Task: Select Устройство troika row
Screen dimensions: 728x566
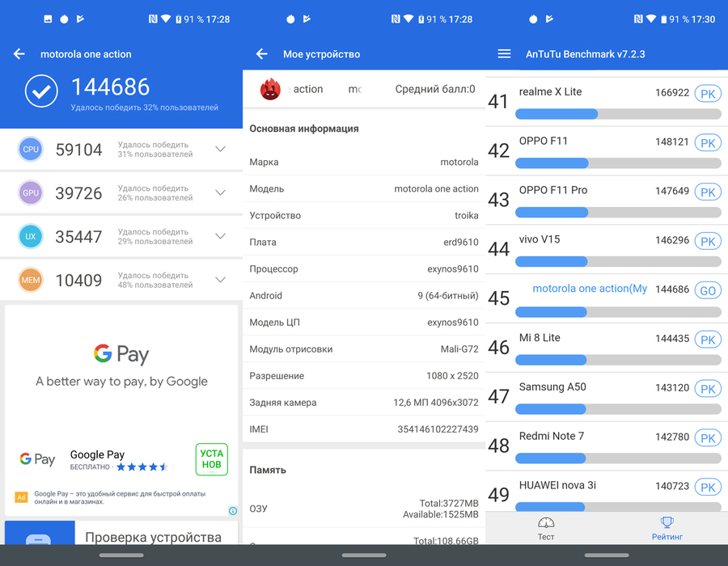Action: (363, 215)
